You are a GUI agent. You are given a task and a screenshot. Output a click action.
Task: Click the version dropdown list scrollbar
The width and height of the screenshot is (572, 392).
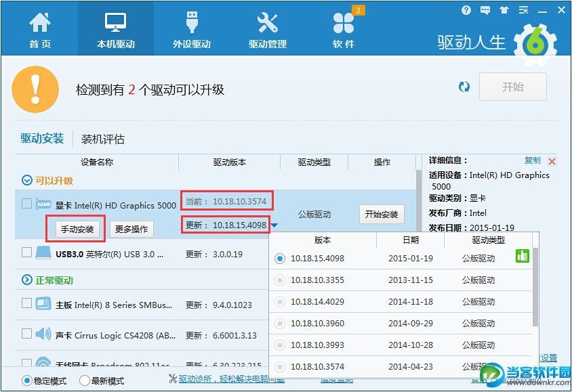tap(535, 287)
